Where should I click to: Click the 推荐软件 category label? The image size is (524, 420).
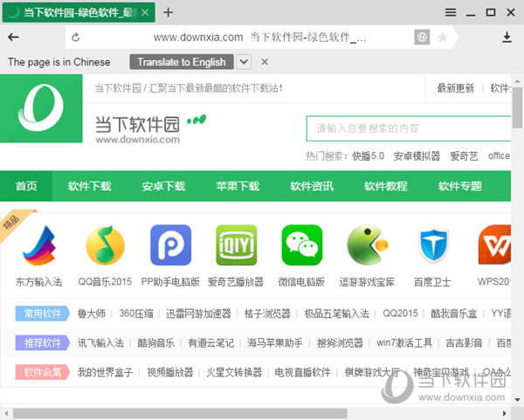[x=43, y=343]
